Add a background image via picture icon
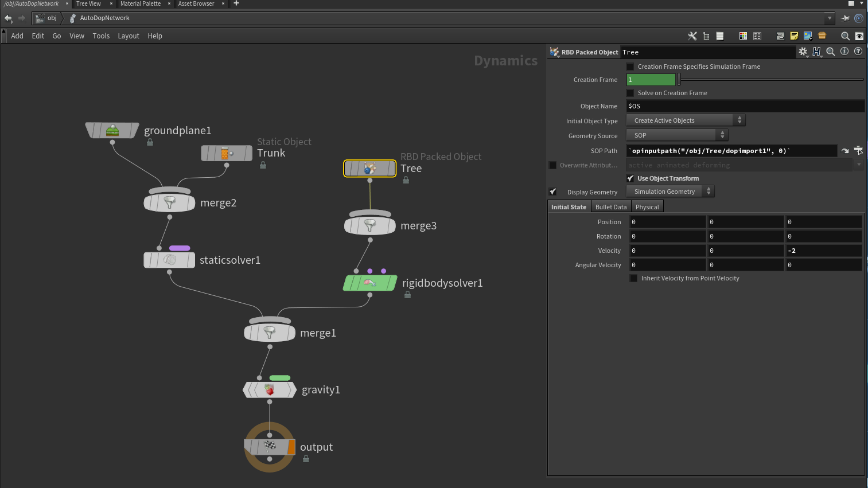The width and height of the screenshot is (868, 488). [x=808, y=36]
